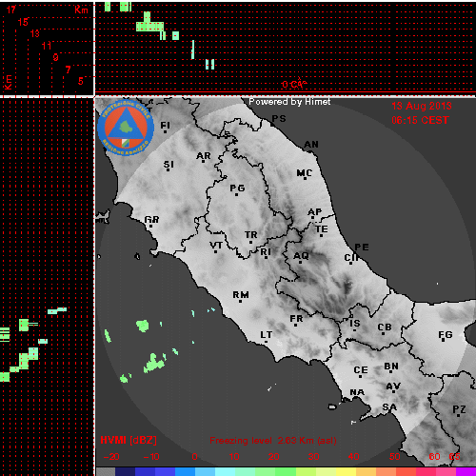Screen dimensions: 476x476
Task: Click the AQ city label
Action: (x=301, y=256)
